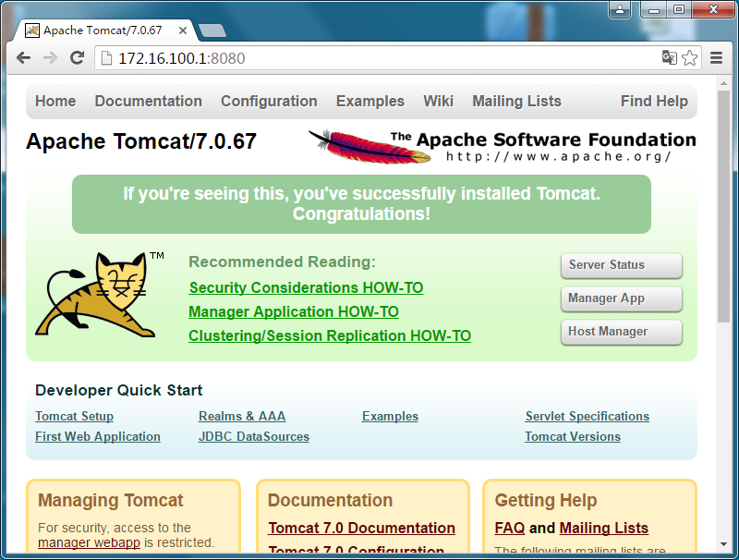This screenshot has height=560, width=739.
Task: Open the Chrome hamburger menu
Action: (x=717, y=58)
